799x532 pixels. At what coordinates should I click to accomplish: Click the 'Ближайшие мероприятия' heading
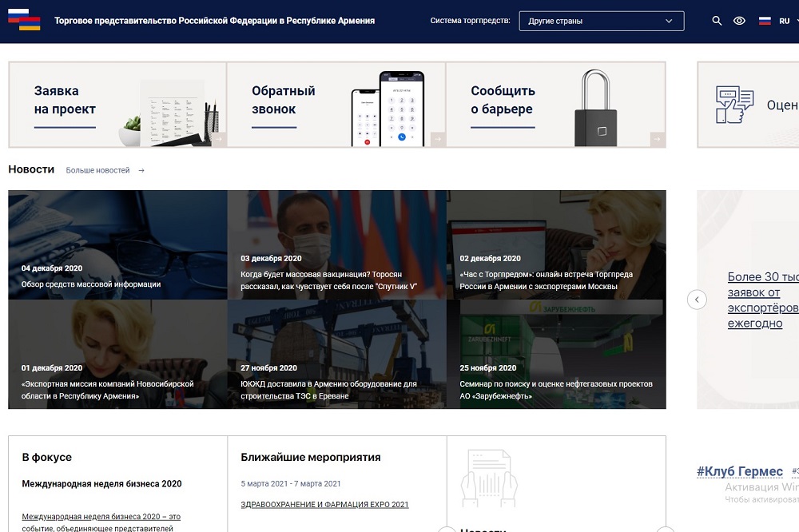pyautogui.click(x=311, y=457)
